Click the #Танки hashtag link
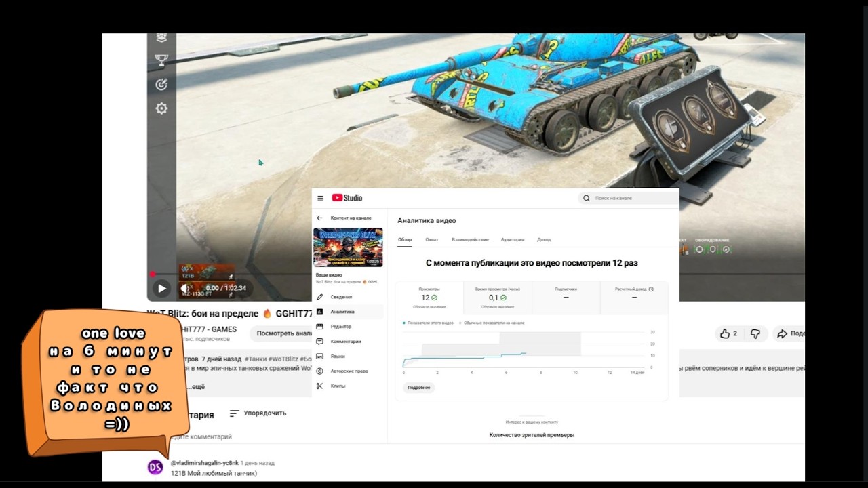The height and width of the screenshot is (488, 868). [x=256, y=359]
